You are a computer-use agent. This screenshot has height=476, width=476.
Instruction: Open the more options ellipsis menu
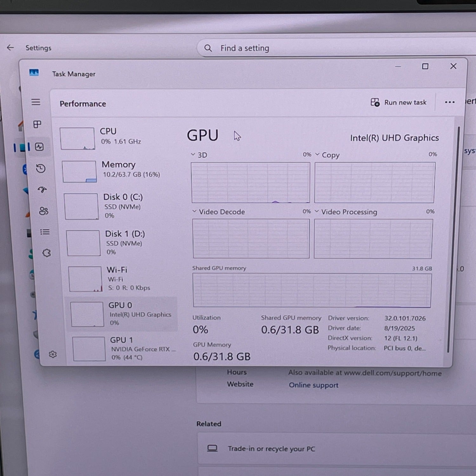coord(450,102)
